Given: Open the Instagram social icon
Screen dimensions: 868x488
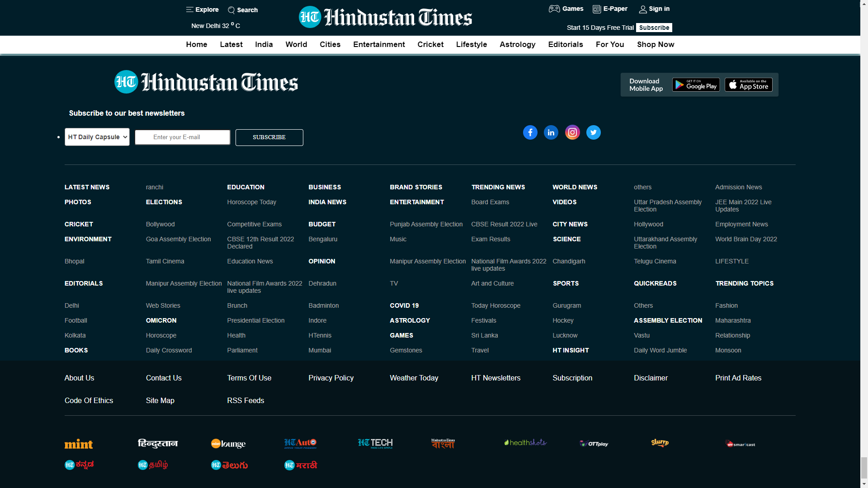Looking at the screenshot, I should tap(572, 132).
